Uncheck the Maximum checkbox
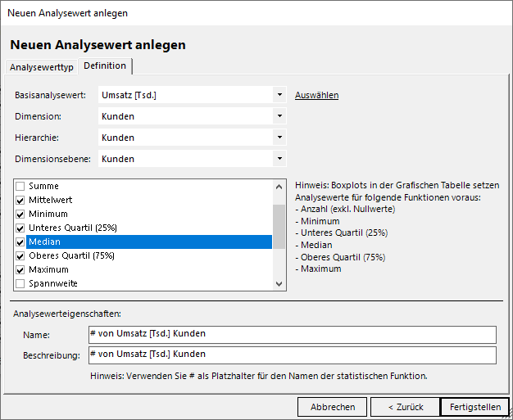The height and width of the screenshot is (420, 513). (20, 270)
